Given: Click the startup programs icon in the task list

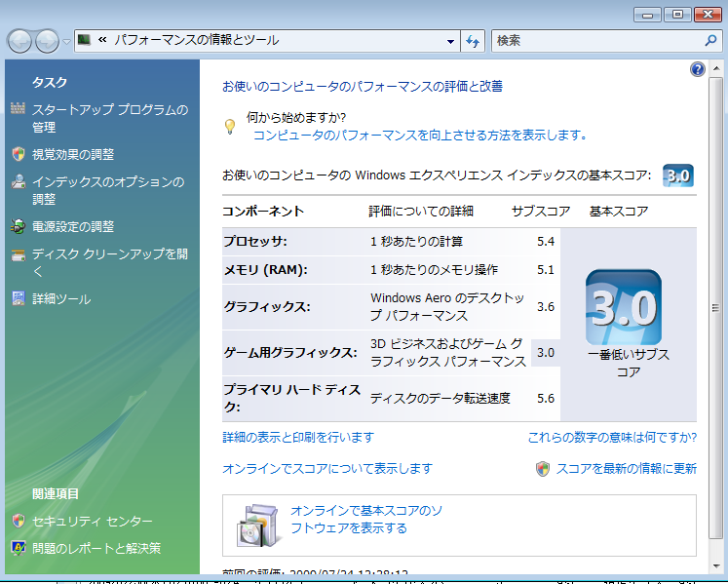Looking at the screenshot, I should coord(19,109).
